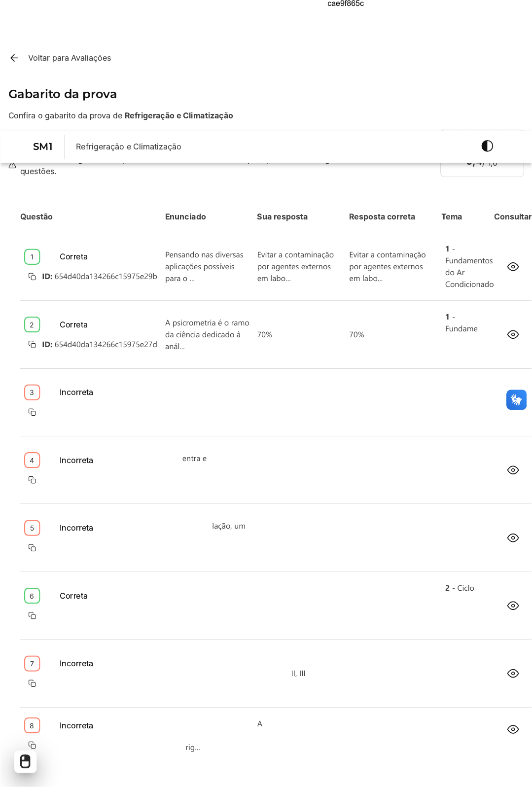Click the Consultar column header
The width and height of the screenshot is (532, 787).
tap(512, 217)
